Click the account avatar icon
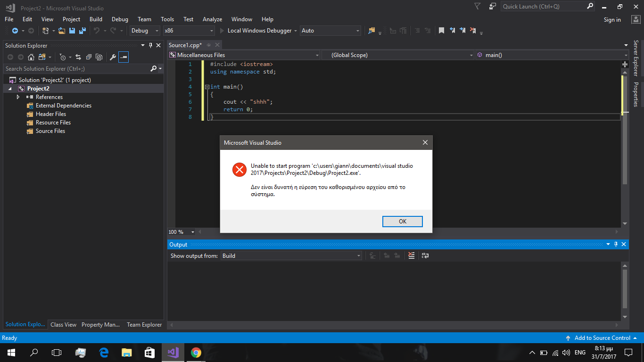This screenshot has height=362, width=644. point(636,19)
